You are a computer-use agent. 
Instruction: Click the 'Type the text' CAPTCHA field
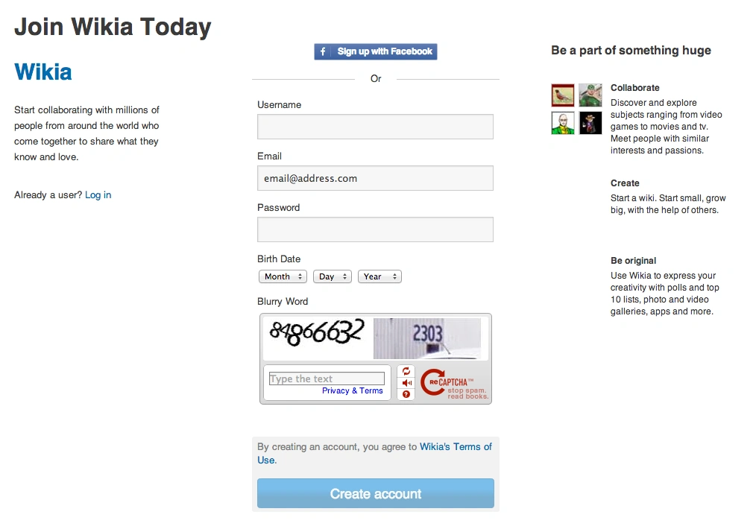(x=327, y=379)
